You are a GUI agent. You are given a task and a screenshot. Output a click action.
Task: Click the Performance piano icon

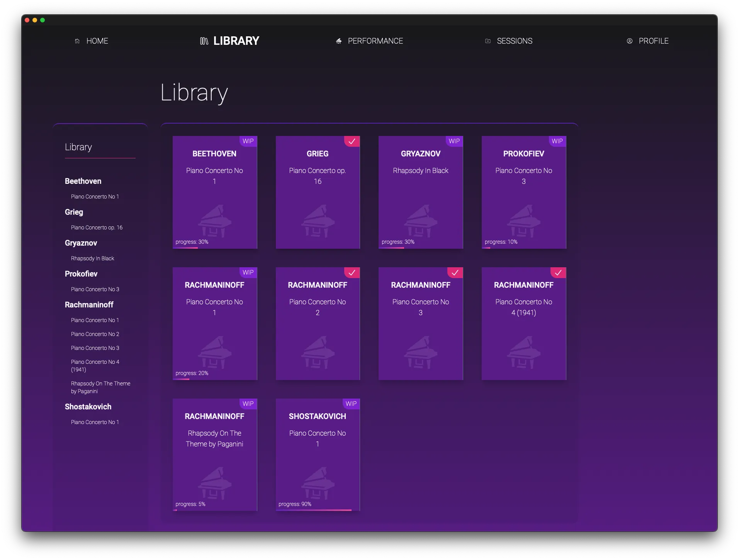pos(339,41)
